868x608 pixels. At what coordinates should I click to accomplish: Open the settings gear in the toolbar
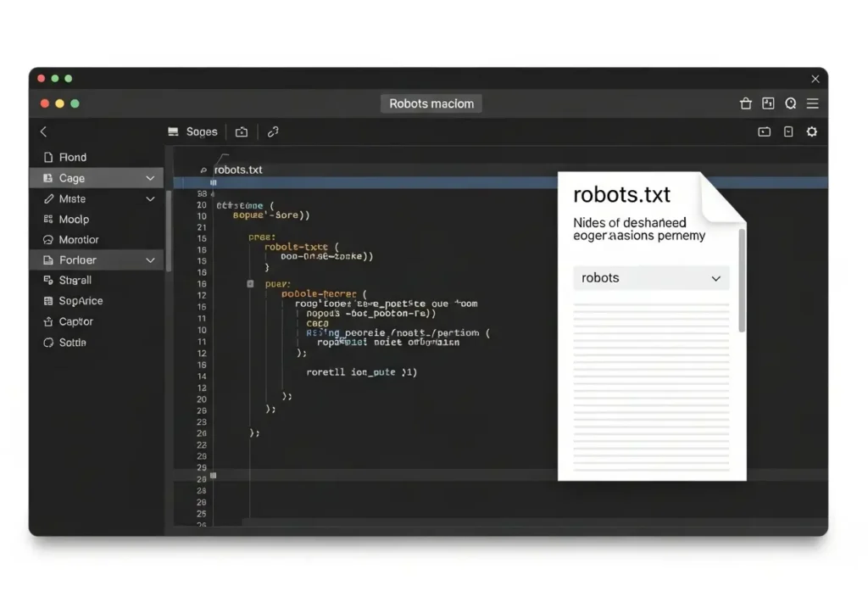coord(811,131)
